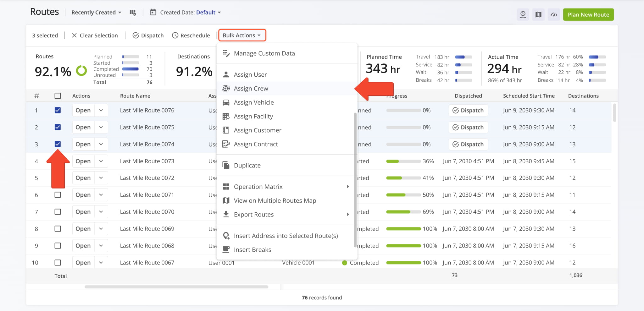Image resolution: width=644 pixels, height=311 pixels.
Task: Click the map view icon in top toolbar
Action: 538,15
